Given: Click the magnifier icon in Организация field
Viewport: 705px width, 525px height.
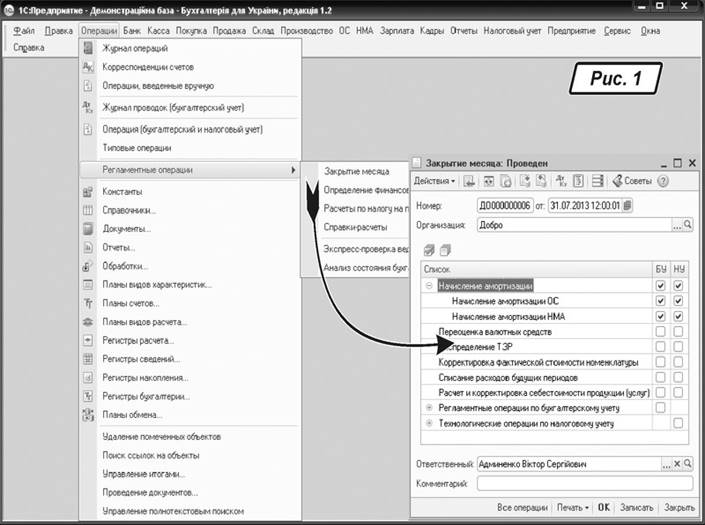Looking at the screenshot, I should coord(688,225).
